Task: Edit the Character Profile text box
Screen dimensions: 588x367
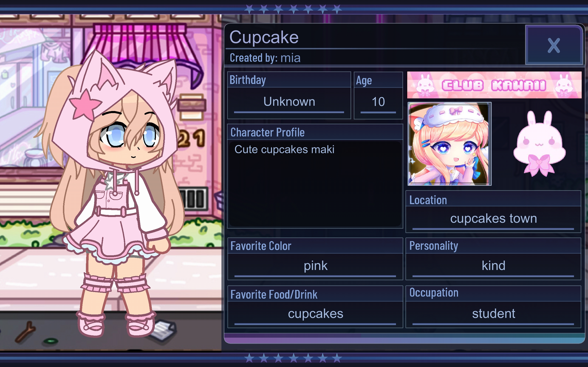Action: [315, 184]
